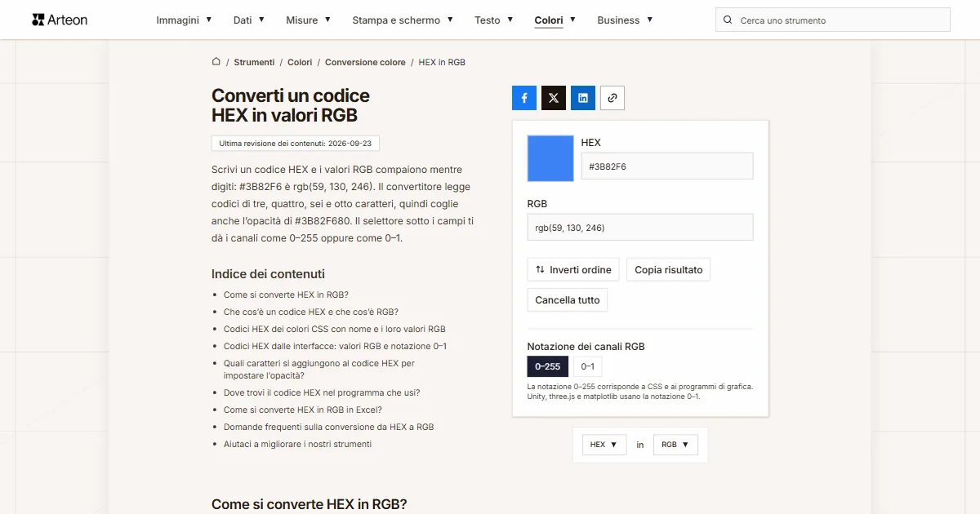Select the 0–255 channel notation
The height and width of the screenshot is (514, 980).
tap(548, 366)
